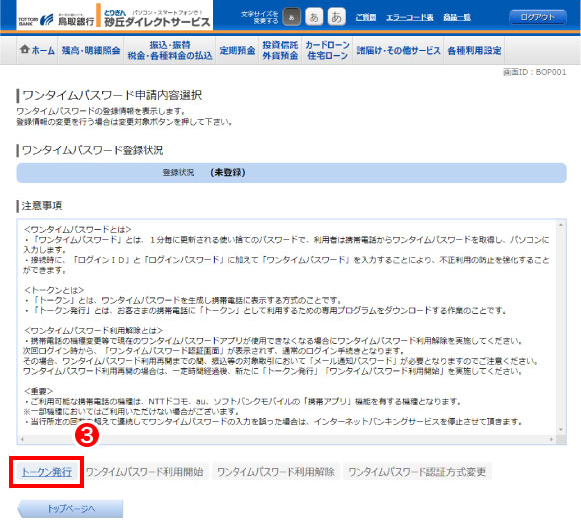The width and height of the screenshot is (581, 527).
Task: Open the エラーコード表 link
Action: coord(409,17)
